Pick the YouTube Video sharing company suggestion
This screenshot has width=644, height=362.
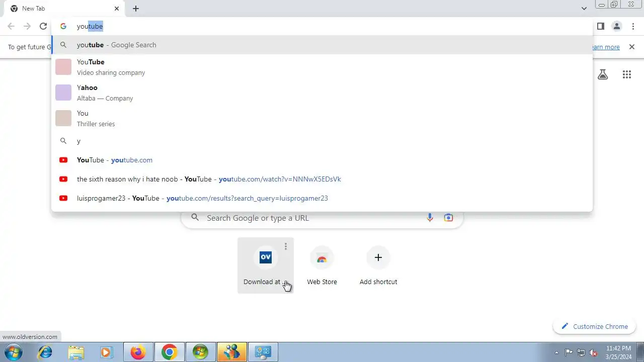[x=322, y=67]
